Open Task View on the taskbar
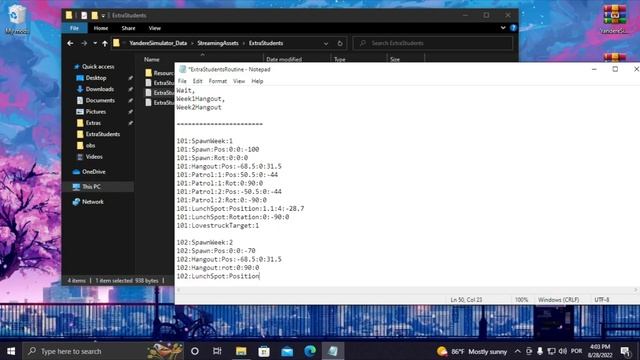 click(217, 351)
